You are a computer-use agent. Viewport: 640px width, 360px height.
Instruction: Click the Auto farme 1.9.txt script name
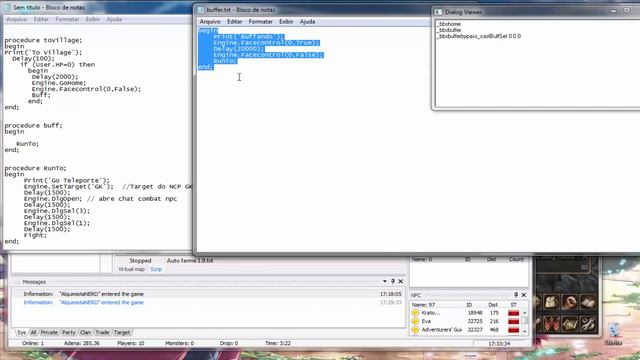tap(190, 260)
